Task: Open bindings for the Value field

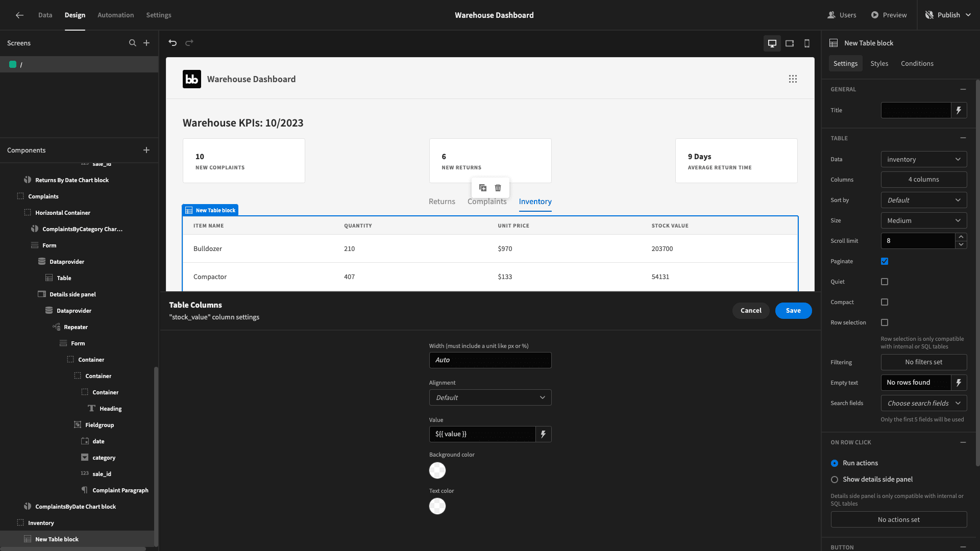Action: (544, 434)
